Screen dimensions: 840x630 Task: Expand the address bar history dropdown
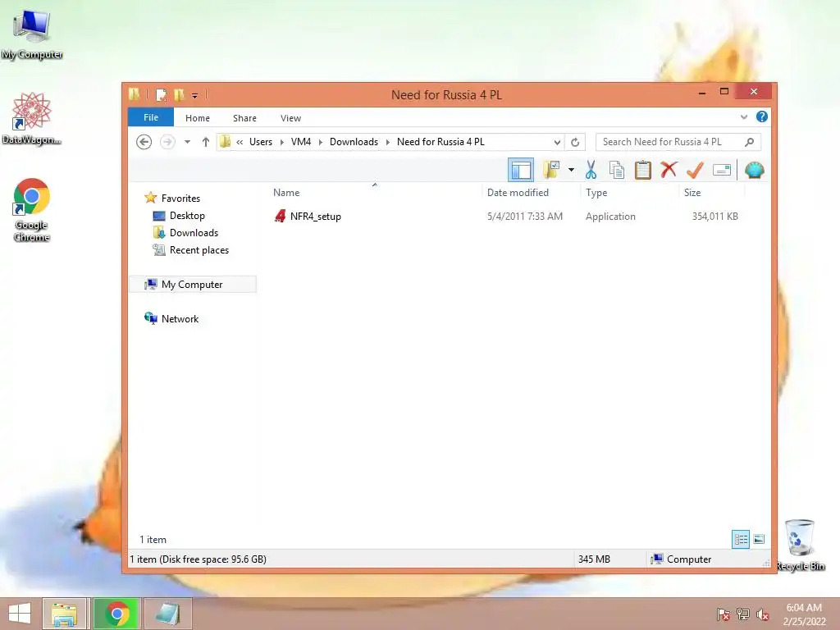pos(557,142)
